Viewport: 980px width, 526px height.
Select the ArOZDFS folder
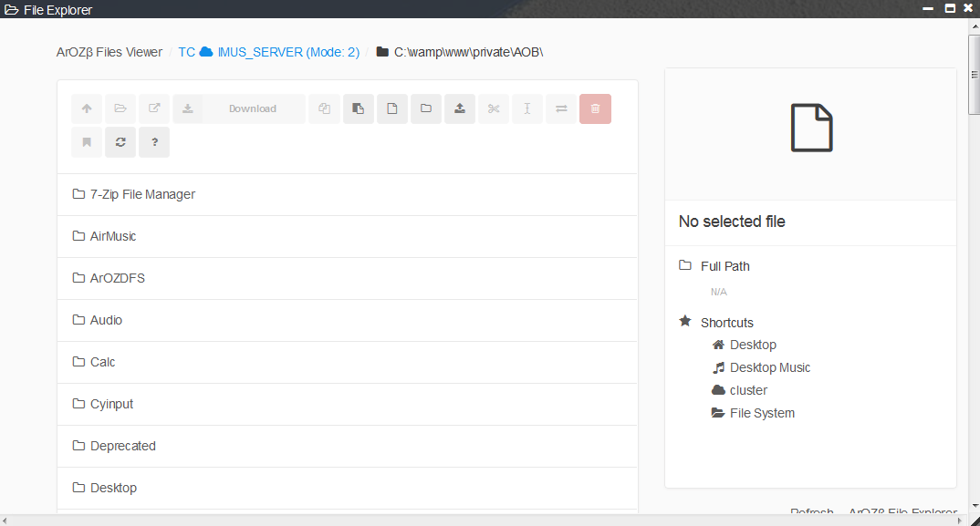[117, 278]
